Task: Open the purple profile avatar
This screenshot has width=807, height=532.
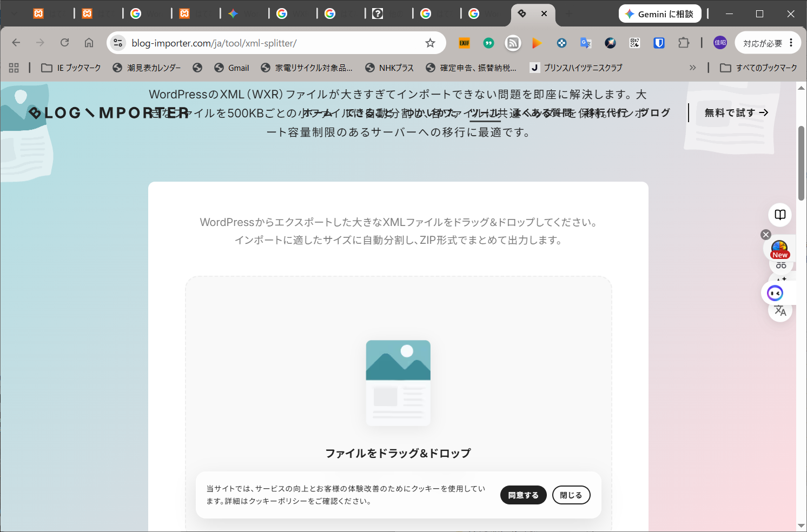Action: coord(720,43)
